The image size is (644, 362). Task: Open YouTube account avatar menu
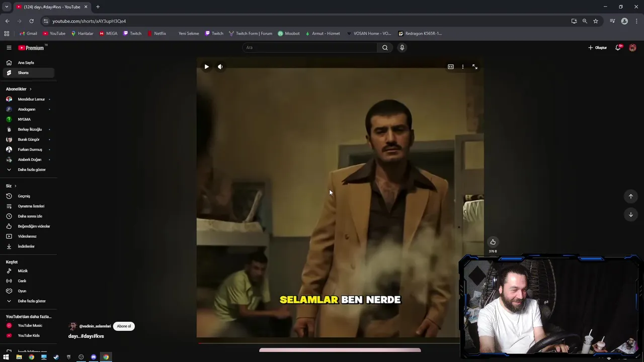[632, 48]
